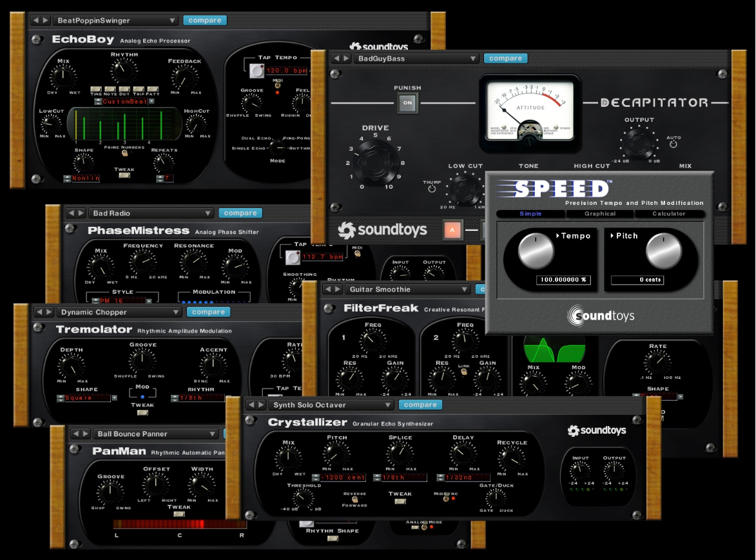Click the compare button on Crystallizer
Screen dimensions: 756x560
click(420, 405)
